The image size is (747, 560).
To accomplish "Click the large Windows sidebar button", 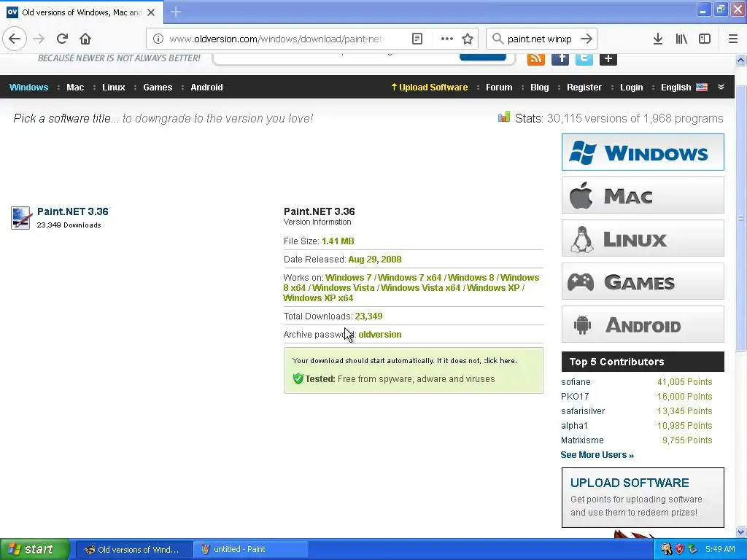I will [643, 152].
